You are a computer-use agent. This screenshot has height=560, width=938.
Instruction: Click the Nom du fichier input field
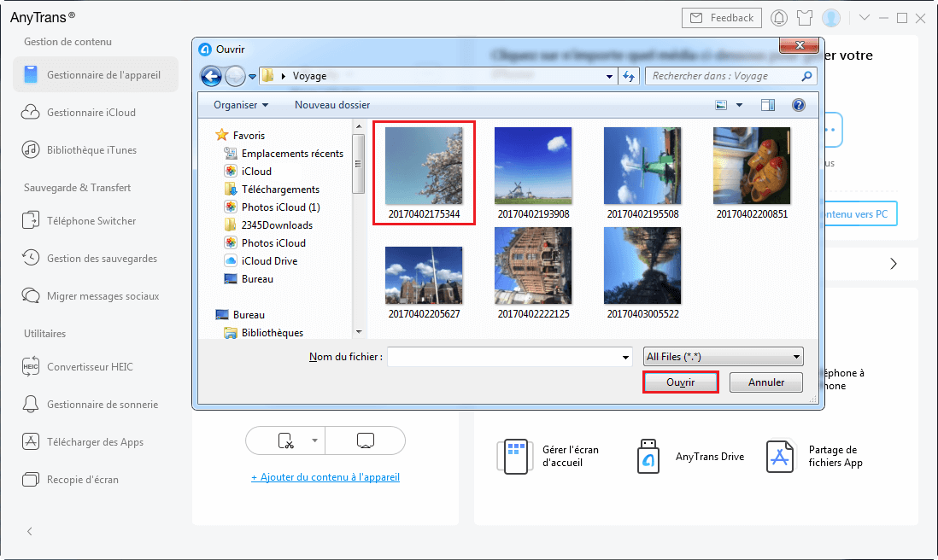(x=504, y=357)
